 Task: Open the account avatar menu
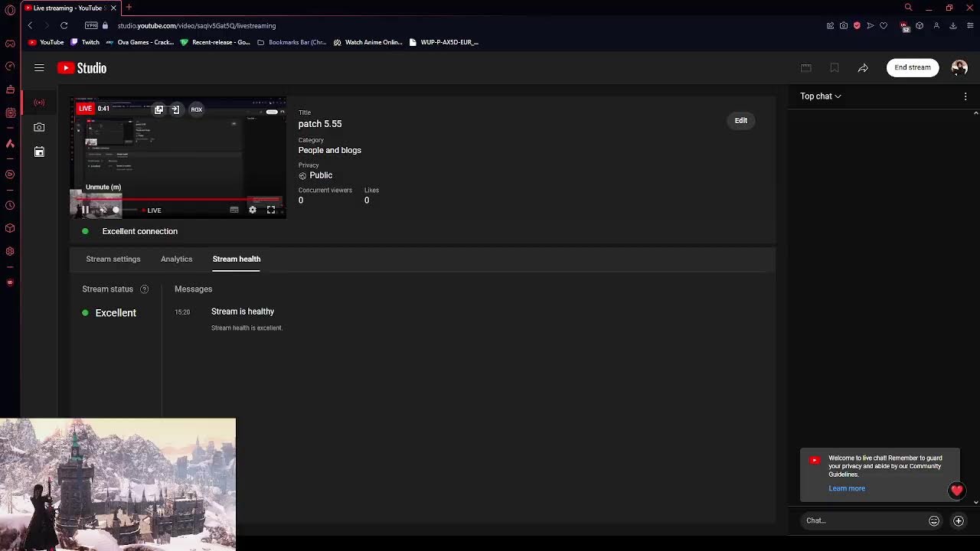click(x=959, y=68)
